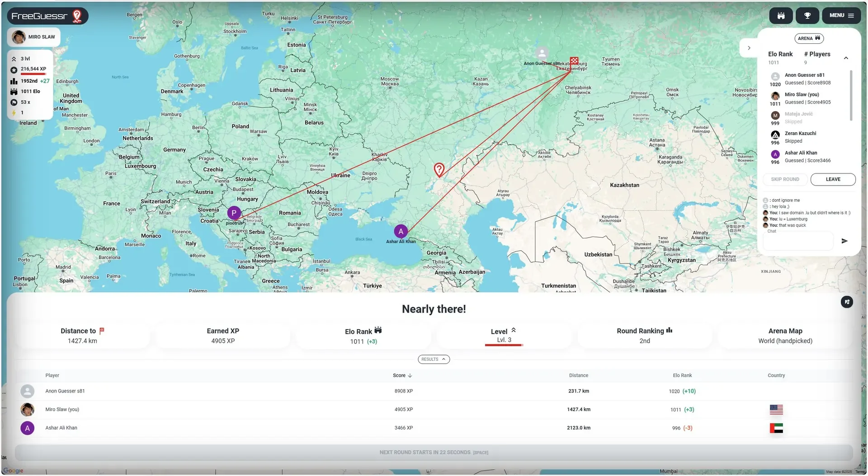Image resolution: width=868 pixels, height=476 pixels.
Task: Click the dark round icon above results panel
Action: tap(847, 302)
